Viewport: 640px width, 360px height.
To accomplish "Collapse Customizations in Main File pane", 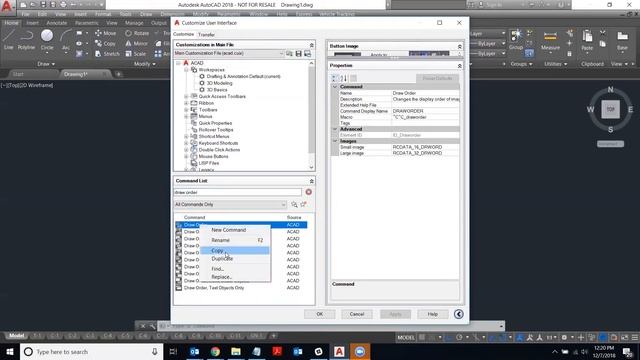I will coord(311,45).
